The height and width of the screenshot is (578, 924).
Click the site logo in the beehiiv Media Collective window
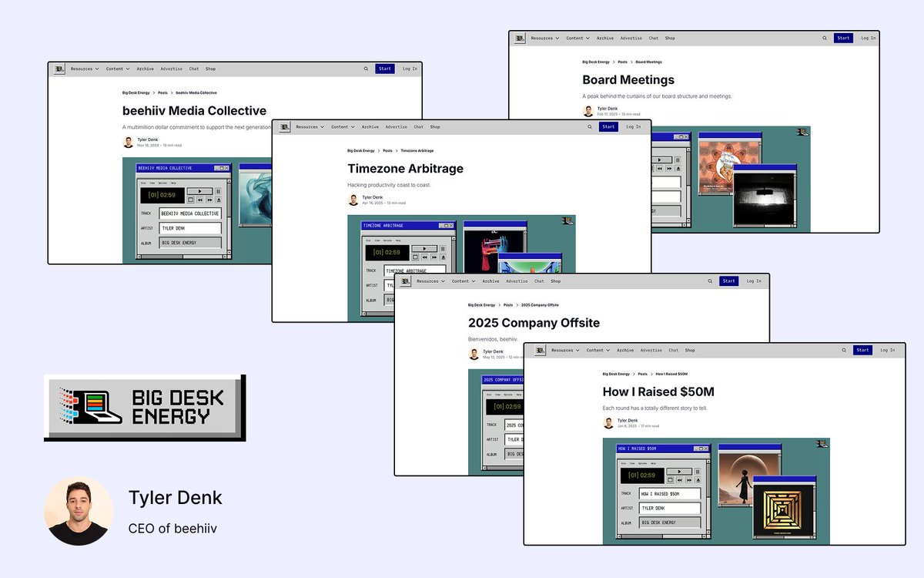(59, 69)
